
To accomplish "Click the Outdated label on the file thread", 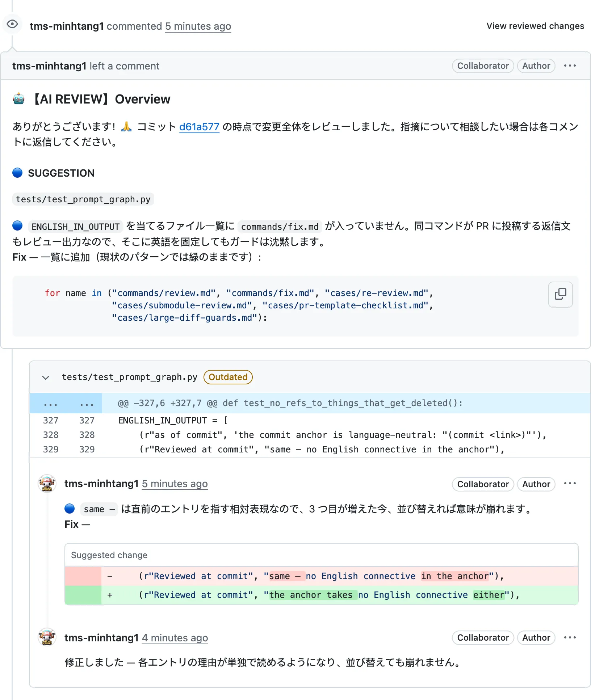I will (228, 377).
